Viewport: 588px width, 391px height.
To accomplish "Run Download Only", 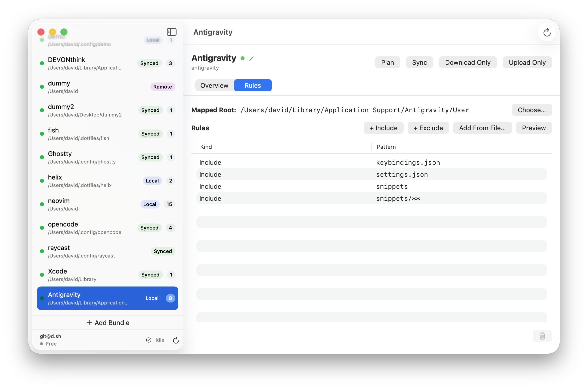I will (468, 62).
